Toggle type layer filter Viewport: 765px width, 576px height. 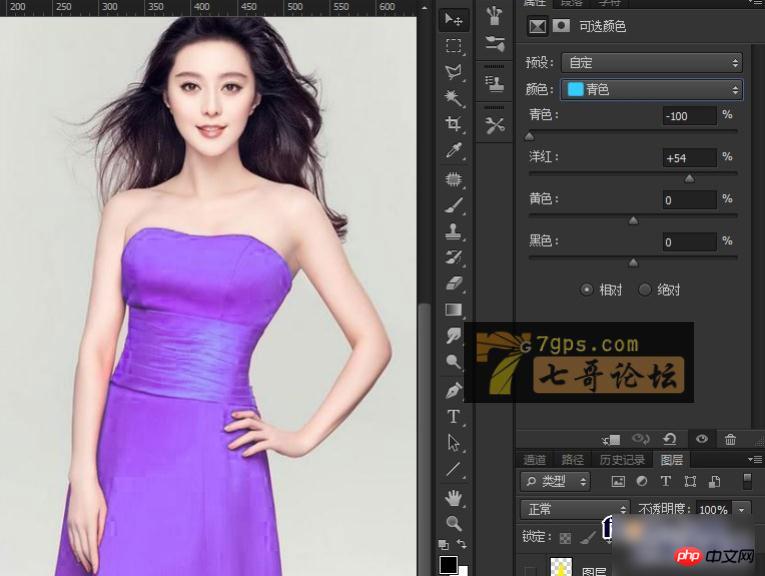click(x=665, y=481)
